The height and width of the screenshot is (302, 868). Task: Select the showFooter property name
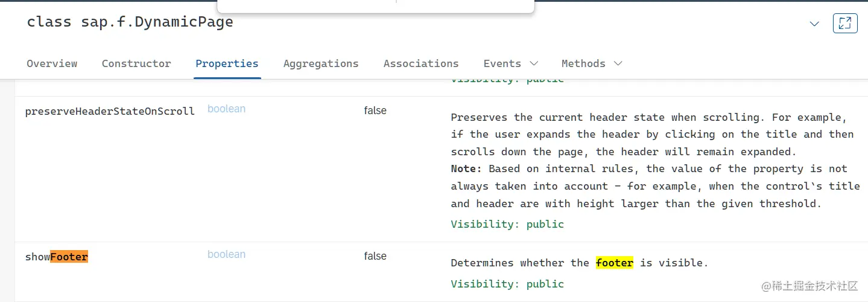(x=57, y=257)
